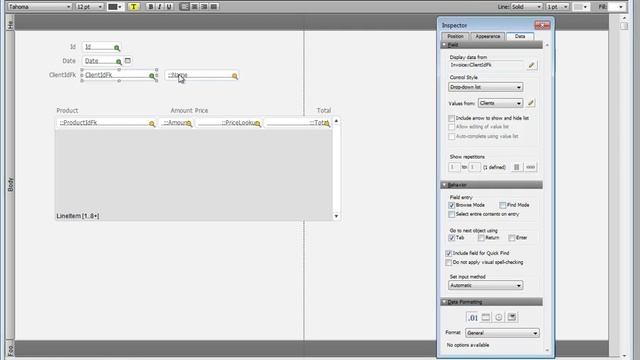Click portal scrollbar down arrow

click(336, 216)
